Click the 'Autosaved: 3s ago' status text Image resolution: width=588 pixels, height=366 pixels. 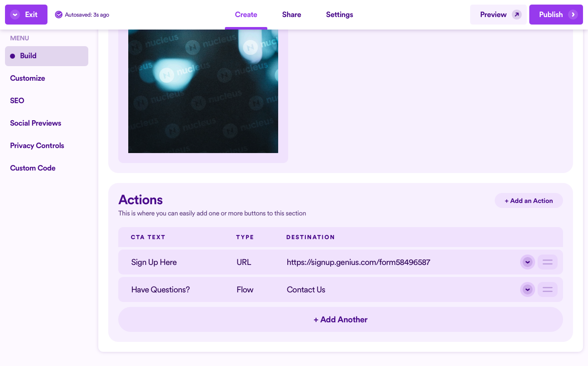[x=87, y=15]
